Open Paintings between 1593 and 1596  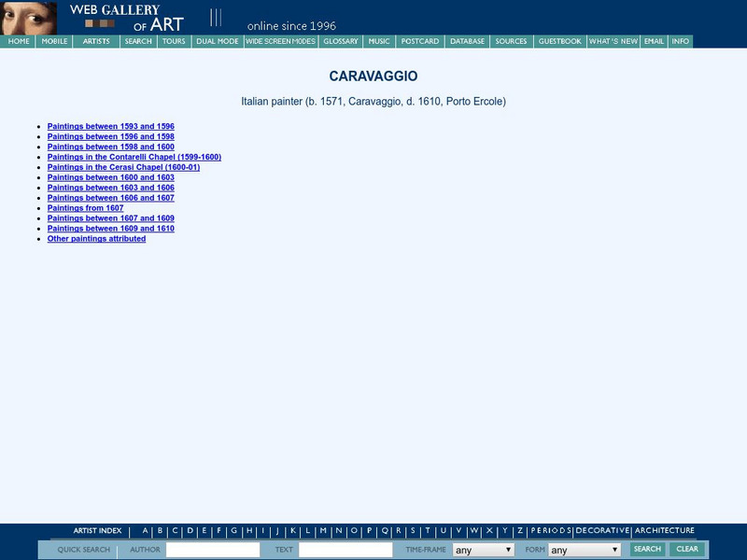click(110, 126)
